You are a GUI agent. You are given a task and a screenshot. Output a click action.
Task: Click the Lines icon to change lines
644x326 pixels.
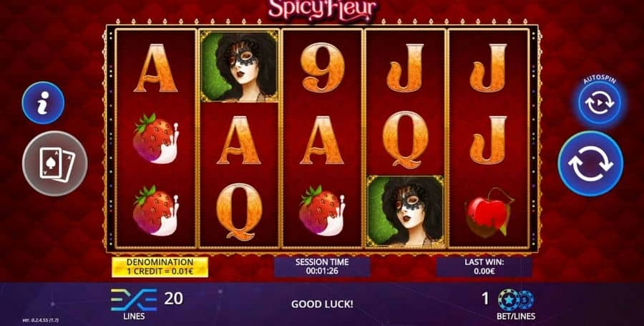(x=134, y=299)
